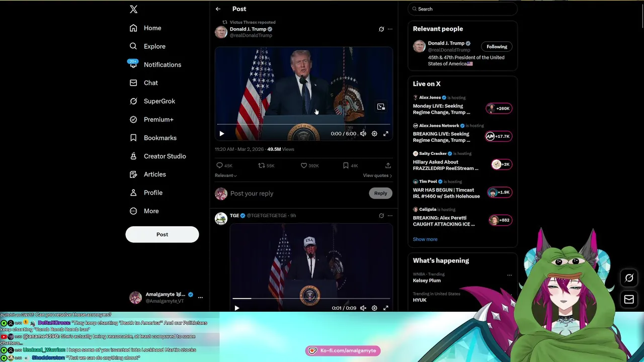Open Trump video settings gear

click(374, 134)
